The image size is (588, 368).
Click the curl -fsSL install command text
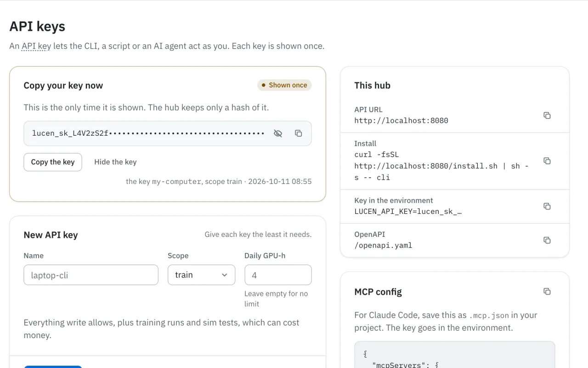pos(441,166)
